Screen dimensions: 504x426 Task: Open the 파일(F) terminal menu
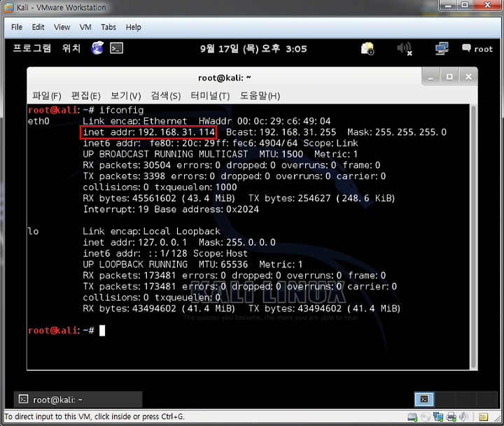[x=47, y=95]
